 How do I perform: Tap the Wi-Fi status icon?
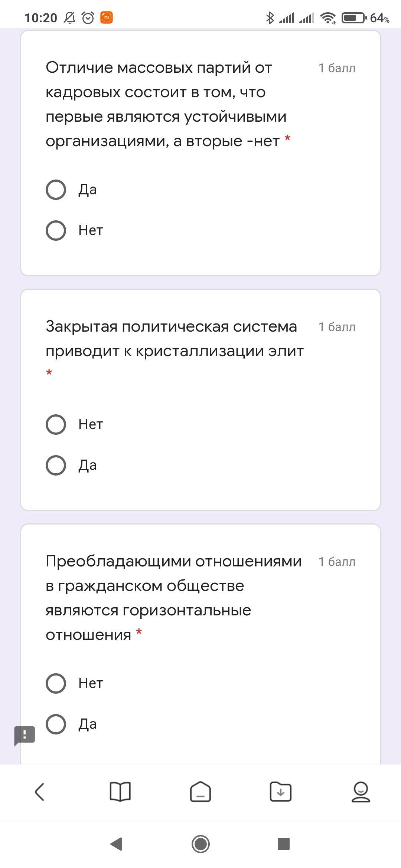click(x=328, y=18)
